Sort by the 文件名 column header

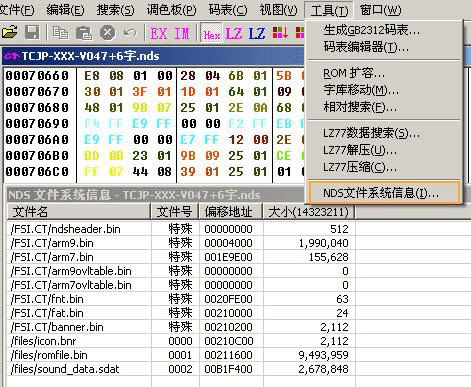79,212
